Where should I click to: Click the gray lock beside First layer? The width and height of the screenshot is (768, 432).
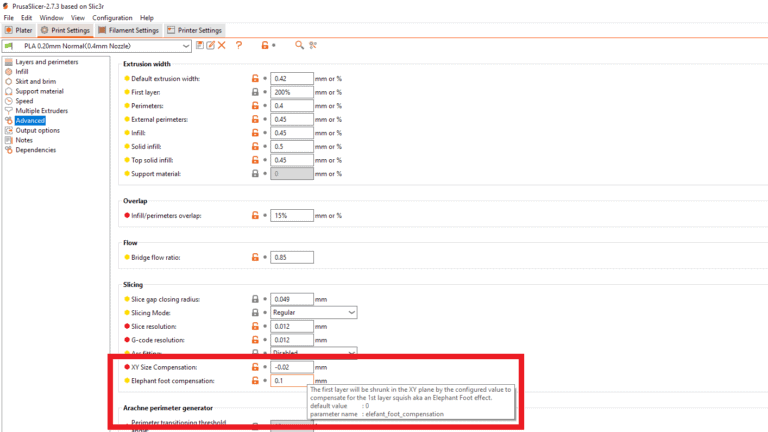[255, 92]
